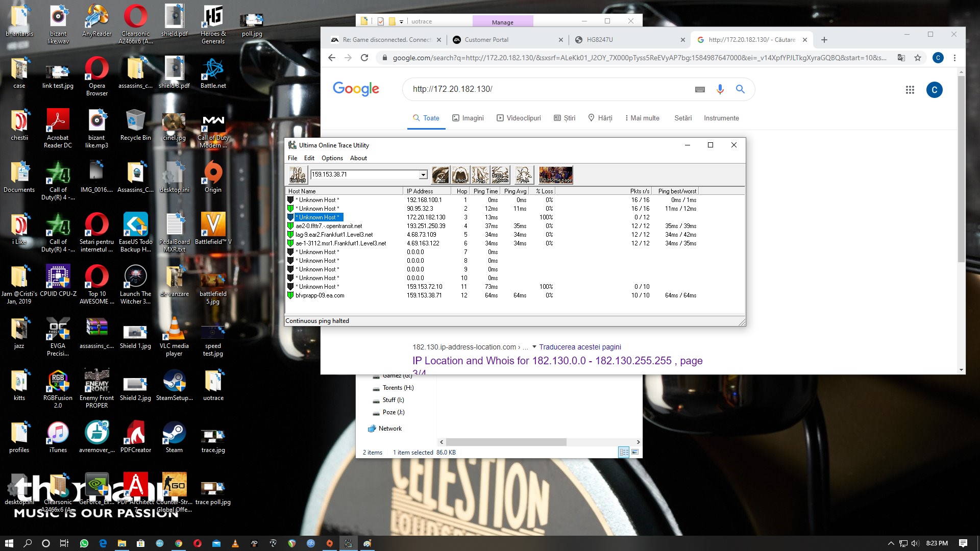Click the Google translate page icon
This screenshot has height=551, width=980.
coord(901,58)
